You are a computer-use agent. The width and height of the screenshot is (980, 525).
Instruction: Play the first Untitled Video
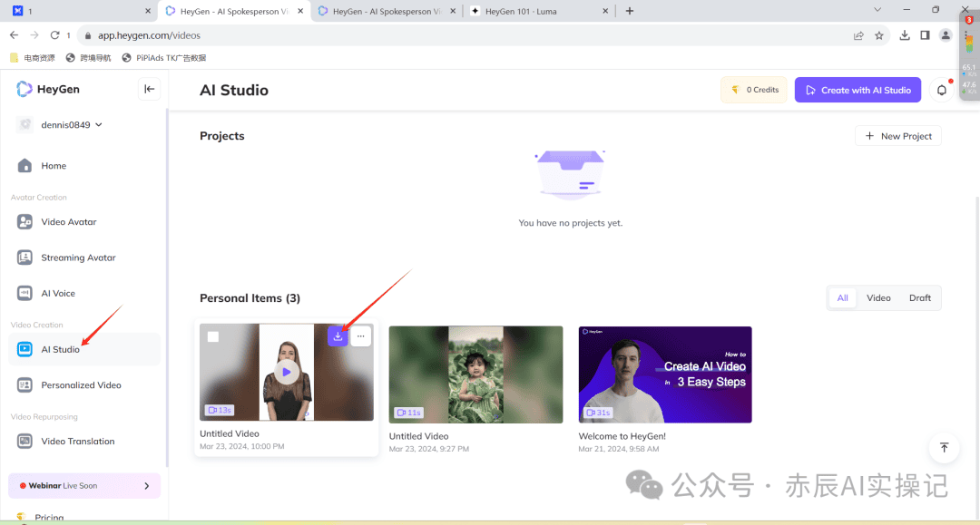286,371
